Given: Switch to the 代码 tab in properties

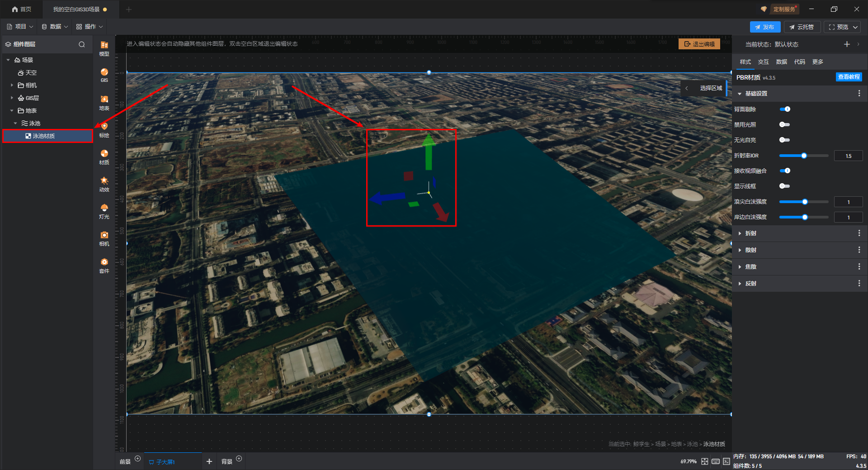Looking at the screenshot, I should click(799, 62).
